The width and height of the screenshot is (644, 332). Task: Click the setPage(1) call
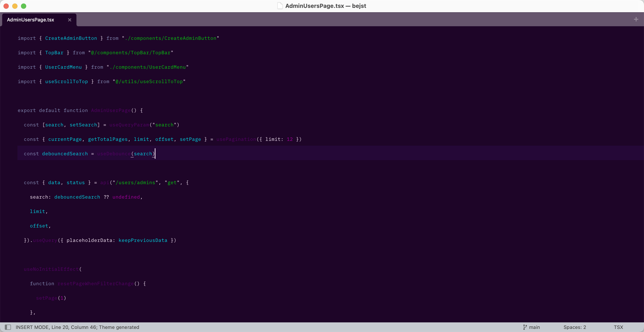coord(51,298)
